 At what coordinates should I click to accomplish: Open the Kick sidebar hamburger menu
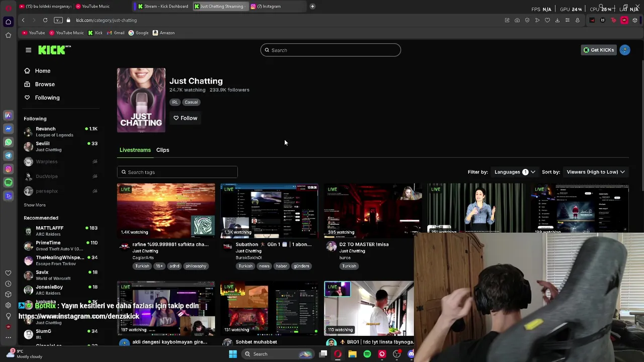(x=28, y=50)
